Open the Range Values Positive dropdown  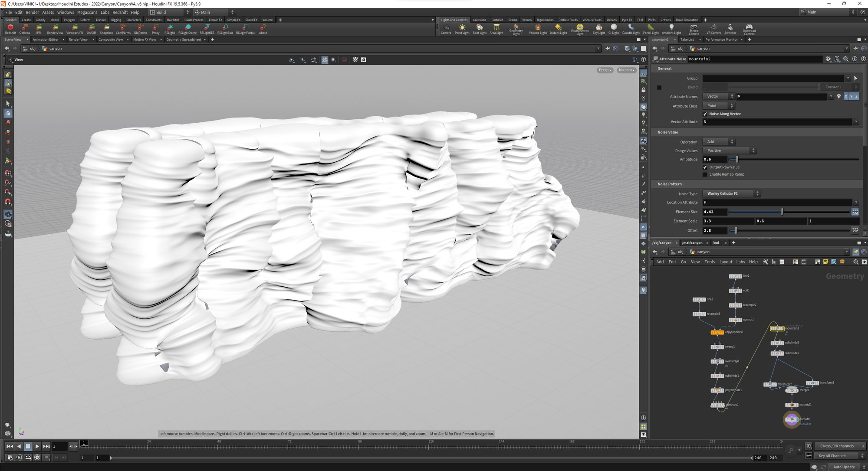click(730, 150)
